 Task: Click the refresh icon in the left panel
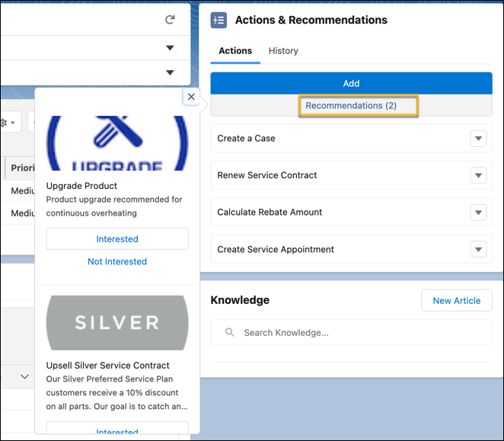[x=170, y=20]
